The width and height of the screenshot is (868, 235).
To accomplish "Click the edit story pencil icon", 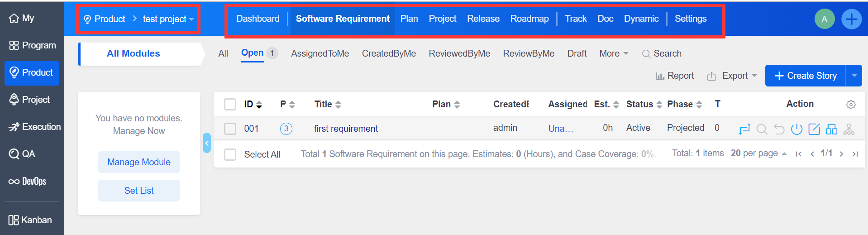I will [814, 129].
